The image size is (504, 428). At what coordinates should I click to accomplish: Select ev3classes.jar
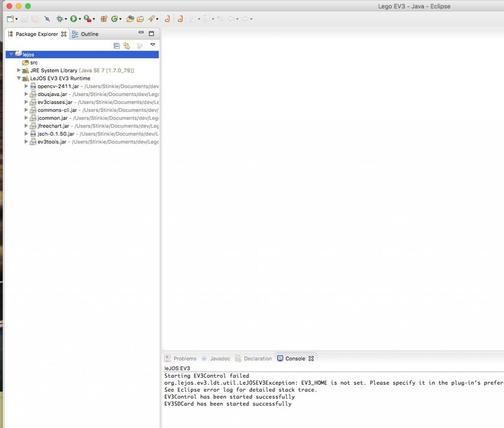(x=55, y=102)
